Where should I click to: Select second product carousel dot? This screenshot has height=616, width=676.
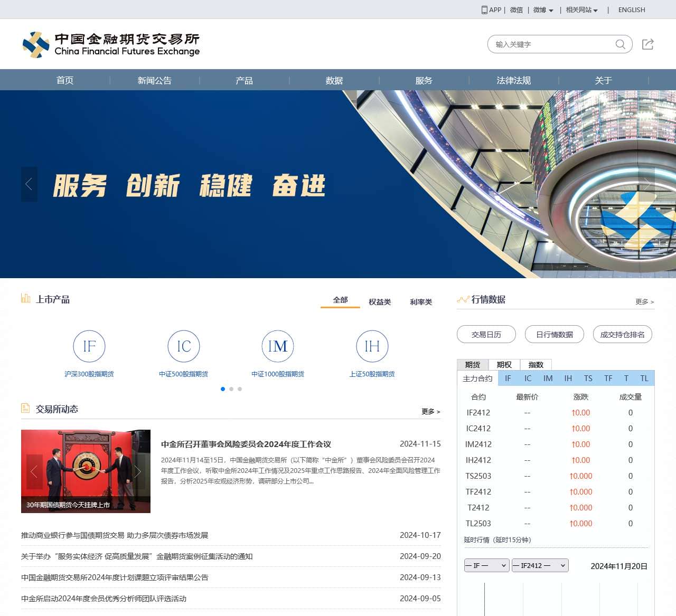click(231, 389)
